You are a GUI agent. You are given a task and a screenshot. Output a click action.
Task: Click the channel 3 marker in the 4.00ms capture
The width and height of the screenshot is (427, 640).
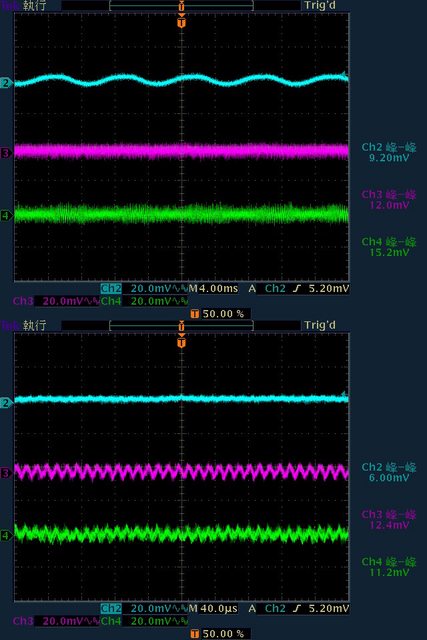tap(6, 153)
